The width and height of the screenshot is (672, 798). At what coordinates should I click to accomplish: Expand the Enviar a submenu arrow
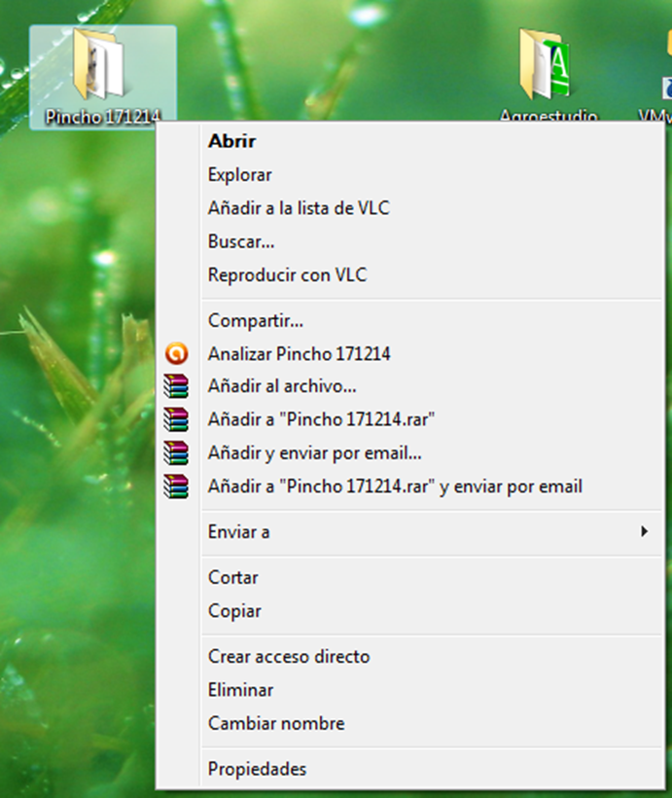click(644, 531)
